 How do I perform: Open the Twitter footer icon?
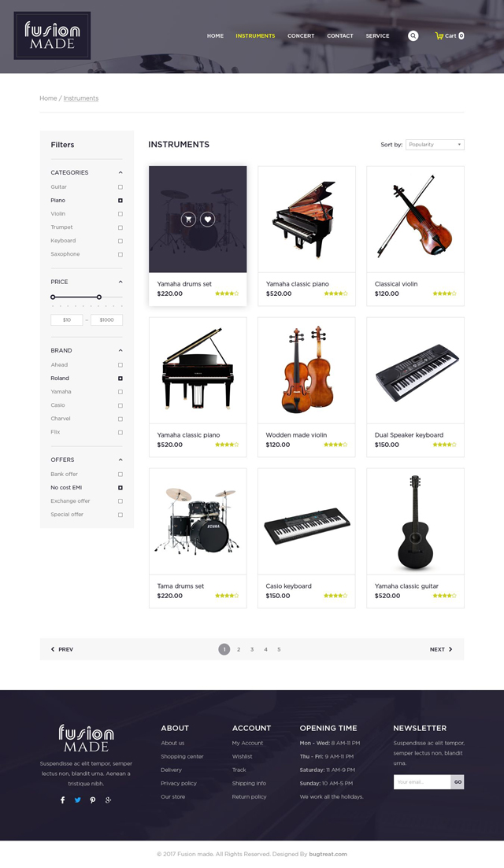coord(77,800)
